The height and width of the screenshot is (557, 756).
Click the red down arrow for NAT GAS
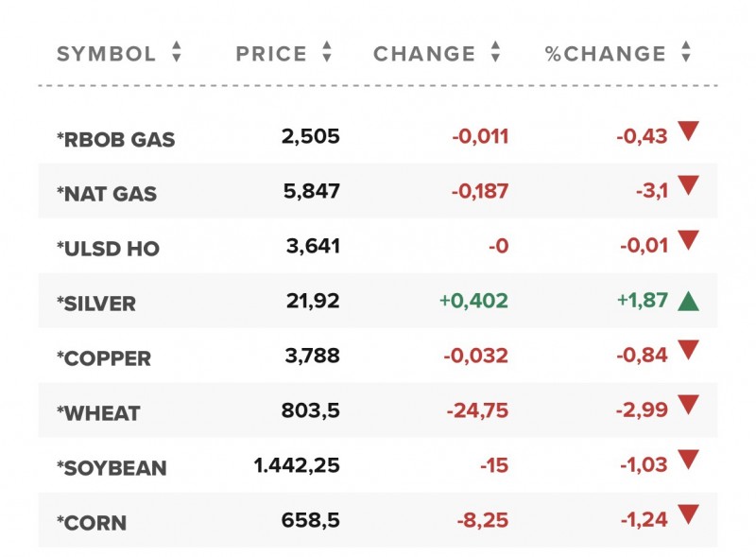(x=688, y=186)
